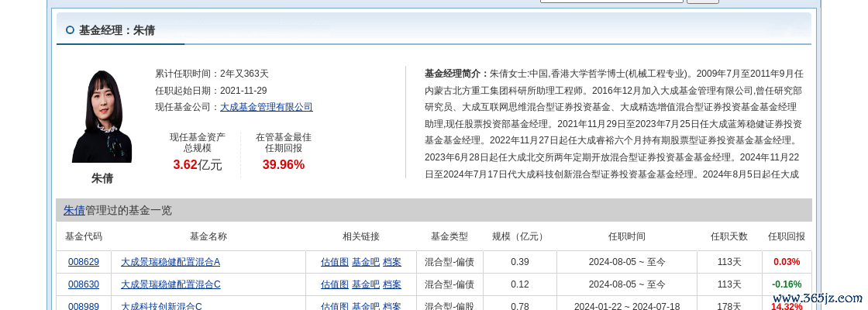Click the 3.62亿元 asset scale value
This screenshot has width=868, height=310.
pyautogui.click(x=198, y=164)
